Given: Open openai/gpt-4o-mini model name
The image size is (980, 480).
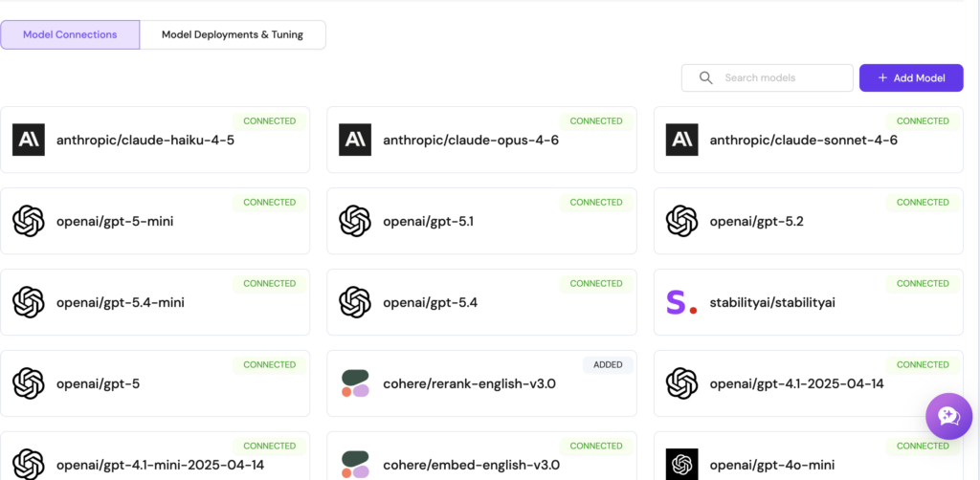Looking at the screenshot, I should [x=772, y=465].
